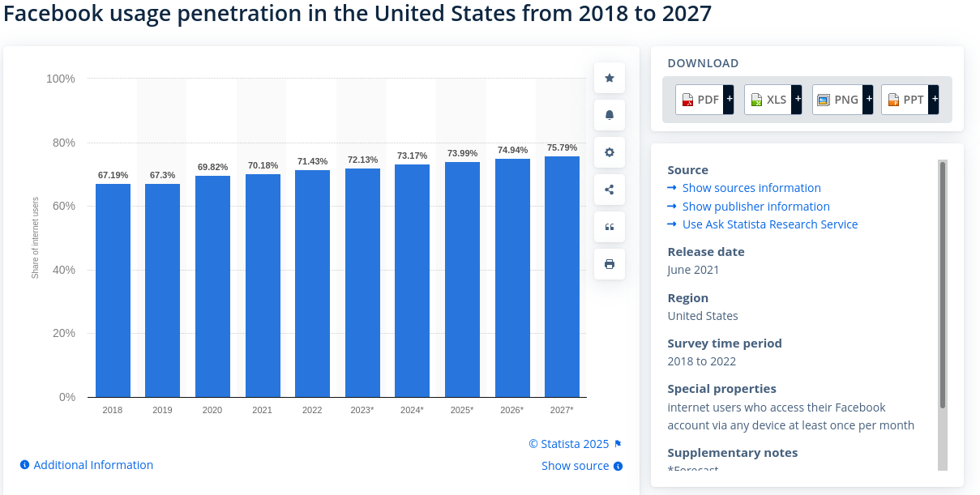Click the star favorite icon
The width and height of the screenshot is (980, 495).
[610, 78]
